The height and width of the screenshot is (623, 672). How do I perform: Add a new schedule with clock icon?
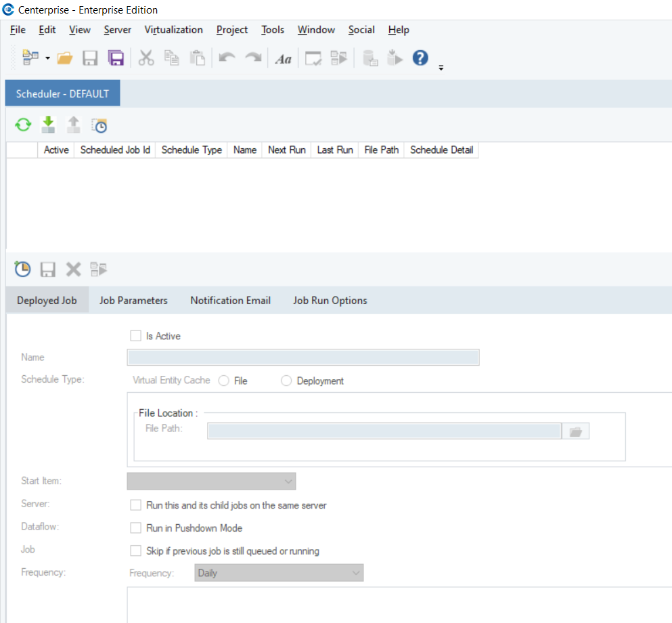pos(22,270)
